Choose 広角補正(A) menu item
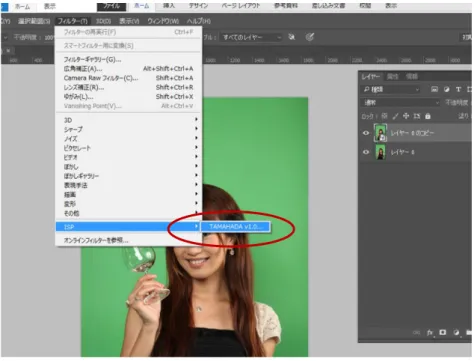Viewport: 474px width, 361px height. [x=128, y=69]
